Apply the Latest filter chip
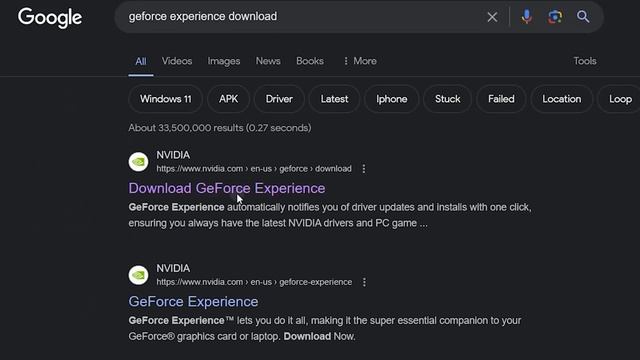 [x=334, y=99]
